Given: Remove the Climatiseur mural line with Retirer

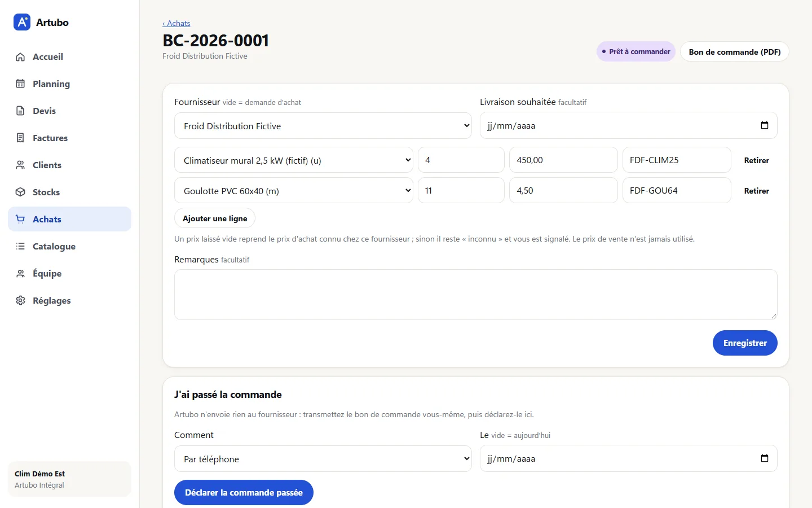Looking at the screenshot, I should point(756,160).
